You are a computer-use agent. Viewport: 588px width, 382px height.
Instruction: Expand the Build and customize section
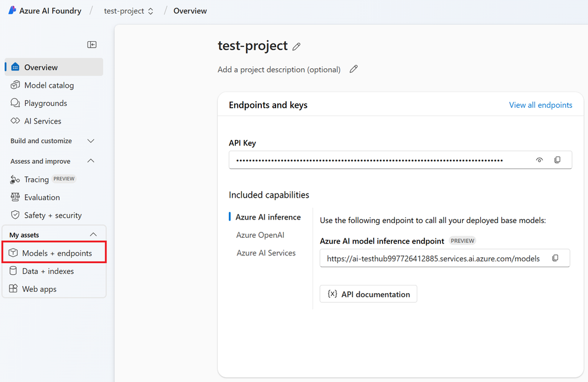(91, 141)
